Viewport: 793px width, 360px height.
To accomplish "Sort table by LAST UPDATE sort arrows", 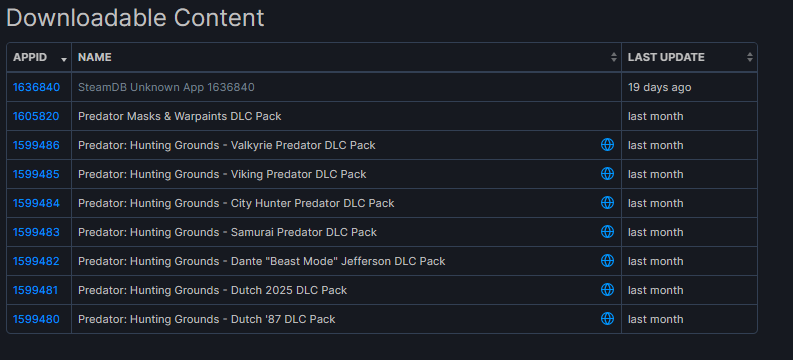I will point(750,57).
